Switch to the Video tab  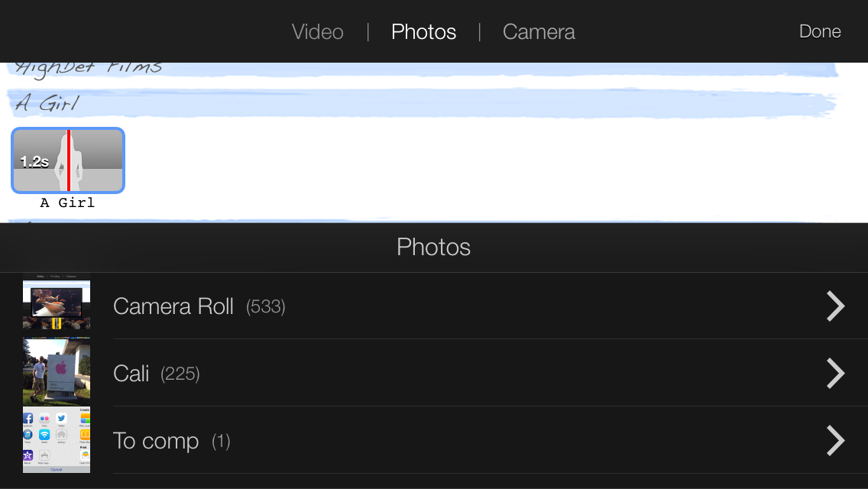(317, 31)
